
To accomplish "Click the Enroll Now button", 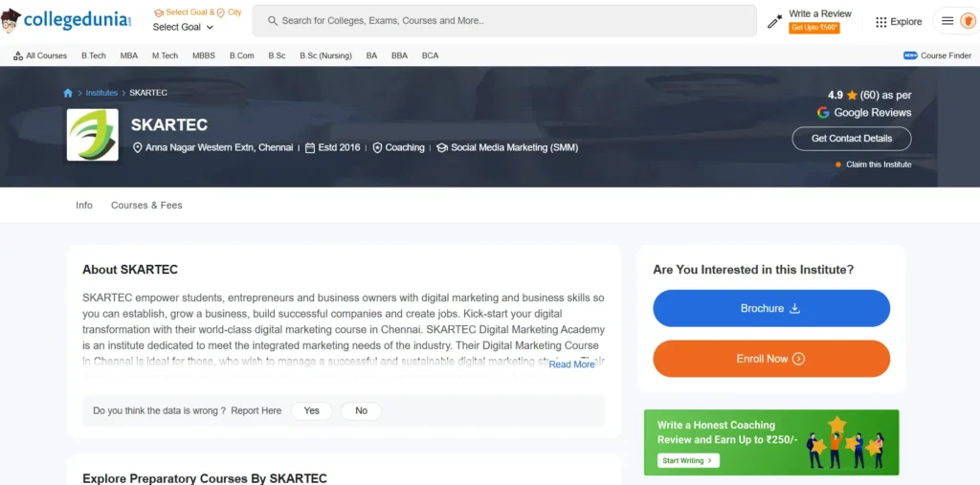I will (x=771, y=359).
